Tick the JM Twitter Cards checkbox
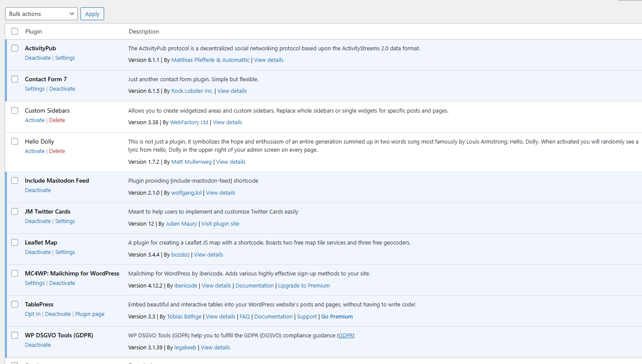 click(x=15, y=211)
